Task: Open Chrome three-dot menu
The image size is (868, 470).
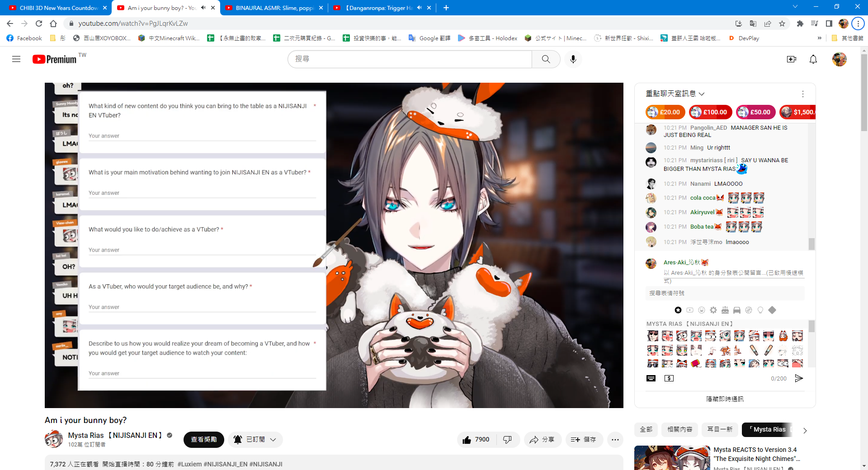Action: (858, 23)
